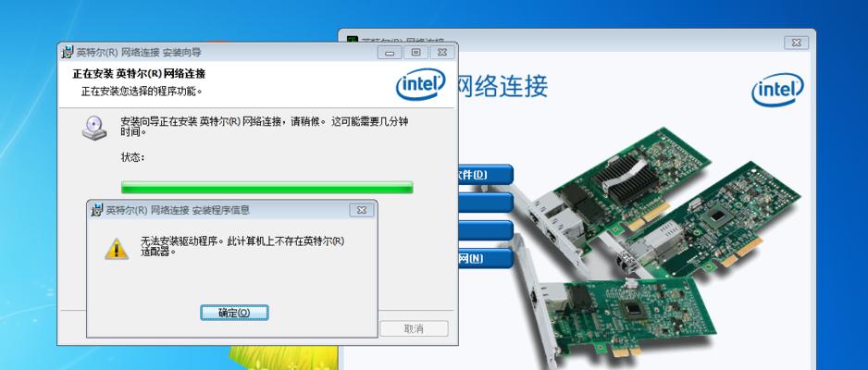
Task: Click the Intel logo in the wizard header
Action: click(421, 84)
